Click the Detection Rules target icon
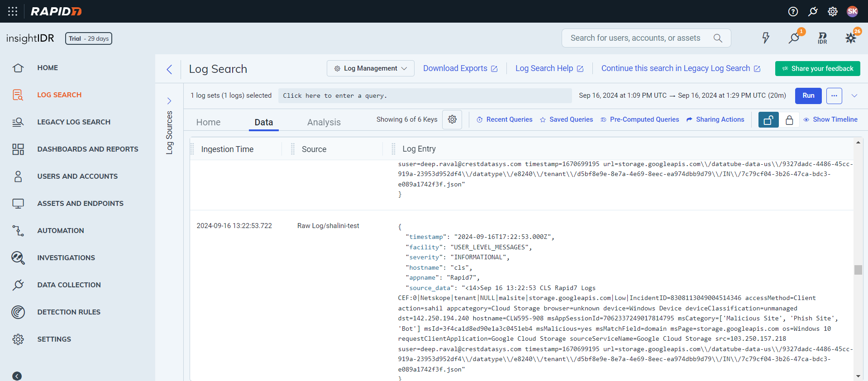Screen dimensions: 868x381 click(18, 312)
